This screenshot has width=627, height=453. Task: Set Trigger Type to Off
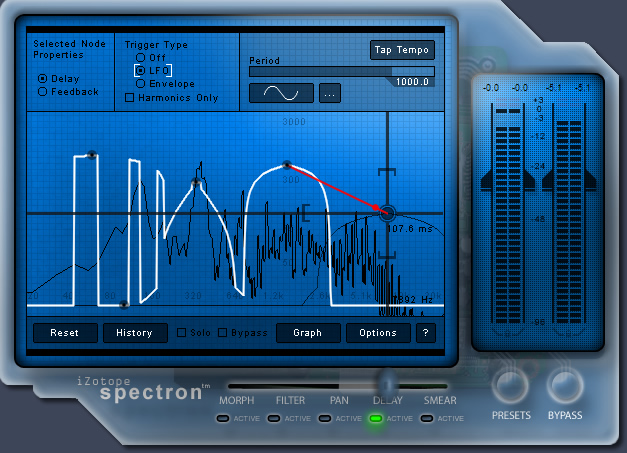pyautogui.click(x=140, y=58)
